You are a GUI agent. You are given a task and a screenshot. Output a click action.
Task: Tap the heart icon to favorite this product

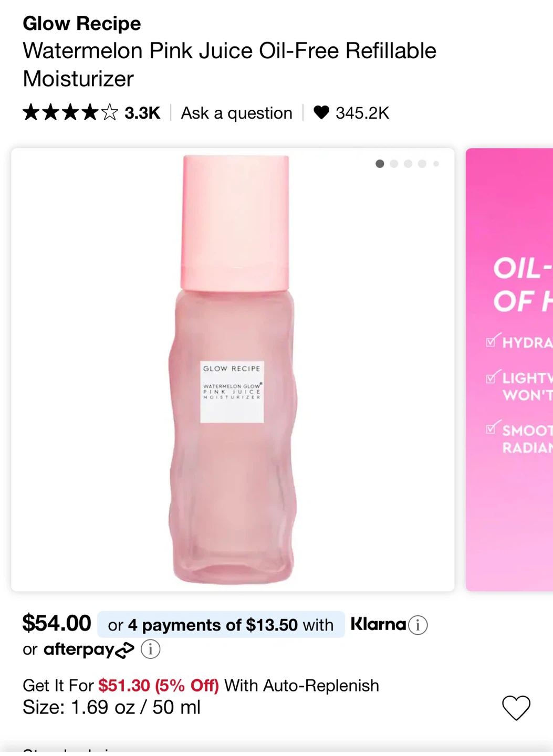coord(517,708)
